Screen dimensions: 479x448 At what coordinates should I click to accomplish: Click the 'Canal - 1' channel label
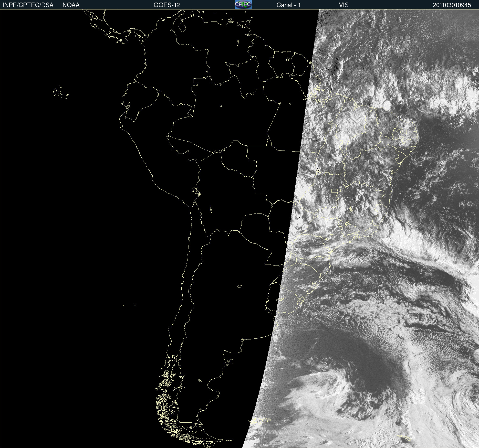tap(289, 5)
